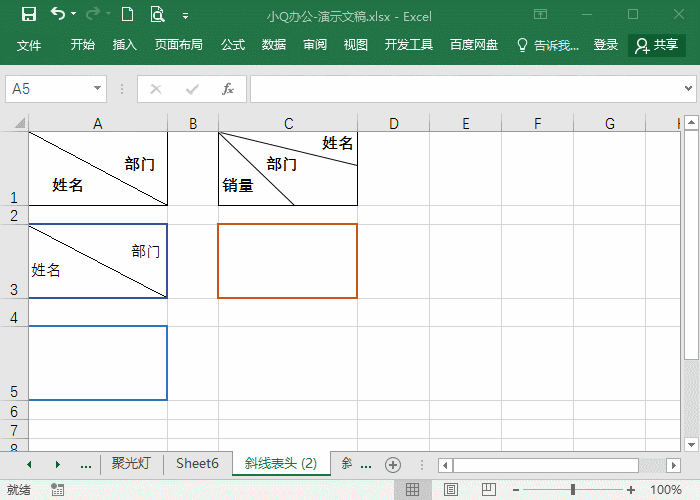
Task: Select row 5 header
Action: tap(14, 363)
